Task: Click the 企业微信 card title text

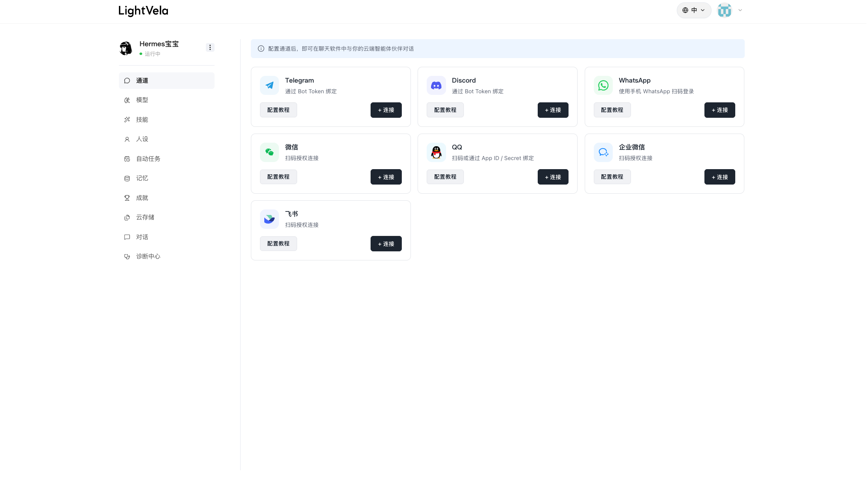Action: (632, 147)
